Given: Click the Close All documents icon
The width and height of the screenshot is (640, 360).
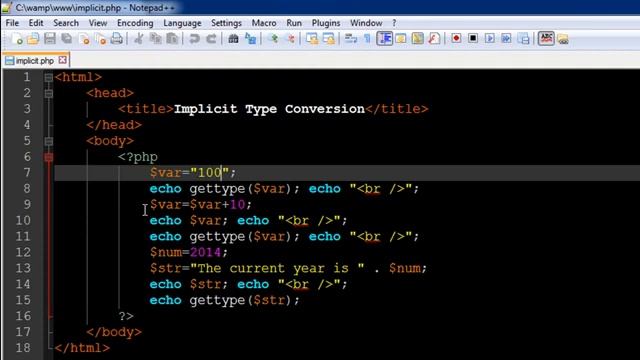Looking at the screenshot, I should click(100, 39).
